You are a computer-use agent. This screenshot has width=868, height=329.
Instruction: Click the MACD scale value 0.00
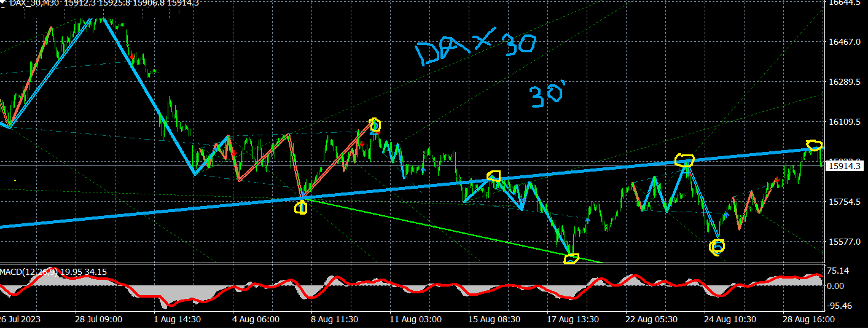click(836, 286)
